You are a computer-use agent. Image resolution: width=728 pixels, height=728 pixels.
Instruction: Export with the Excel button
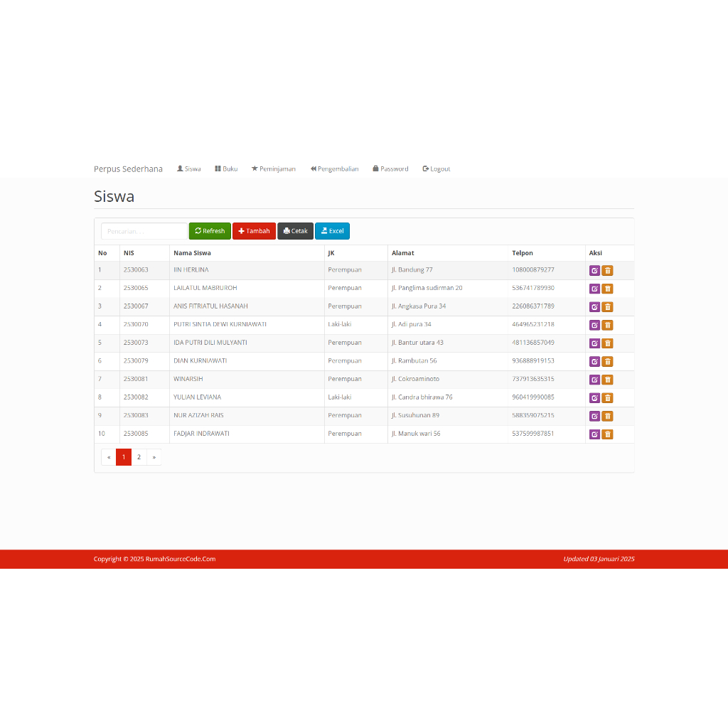[333, 231]
